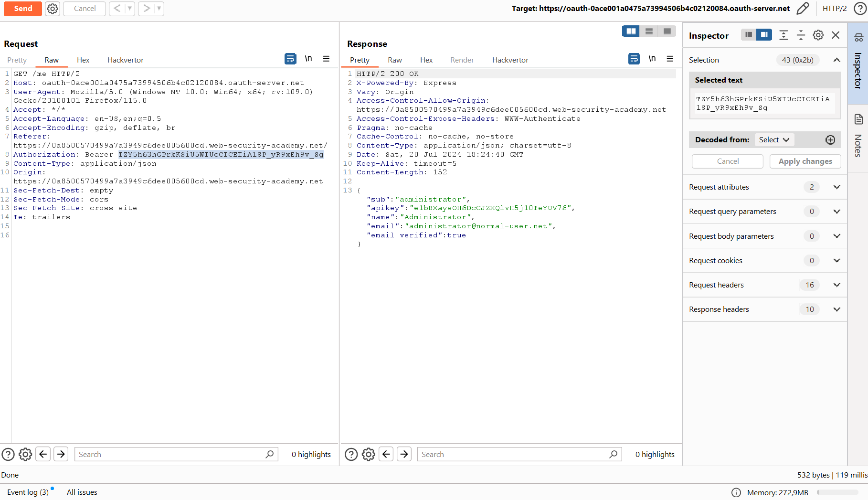Viewport: 868px width, 500px height.
Task: Expand Request cookies section
Action: (x=836, y=261)
